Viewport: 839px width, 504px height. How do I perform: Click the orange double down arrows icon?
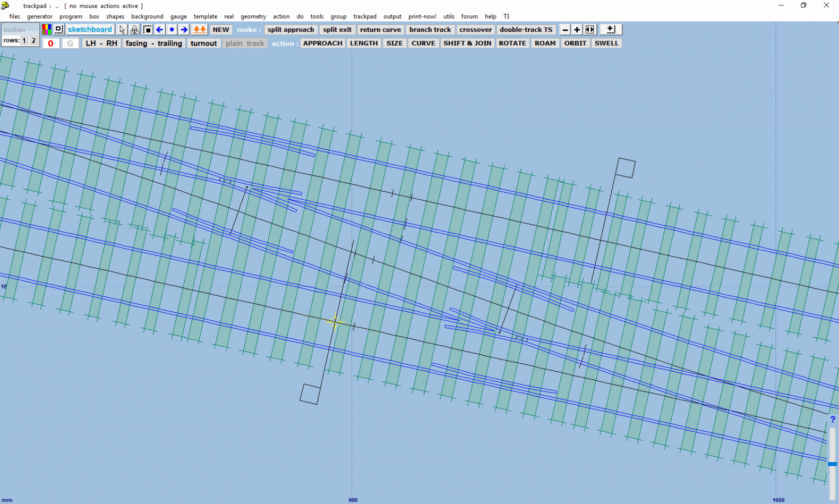[199, 30]
